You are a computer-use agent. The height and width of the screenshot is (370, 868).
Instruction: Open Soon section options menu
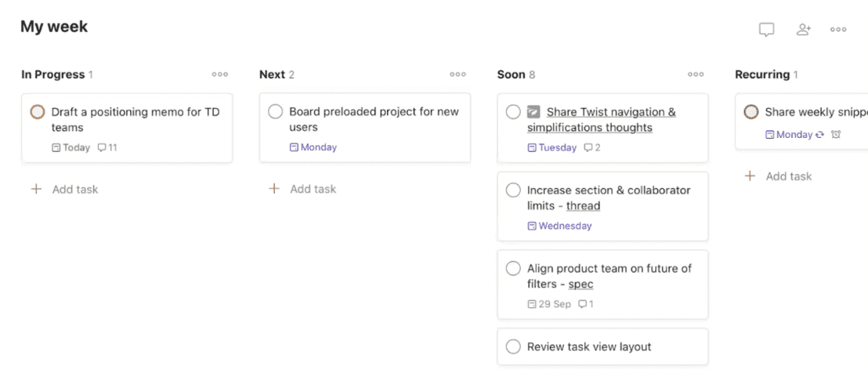point(696,74)
